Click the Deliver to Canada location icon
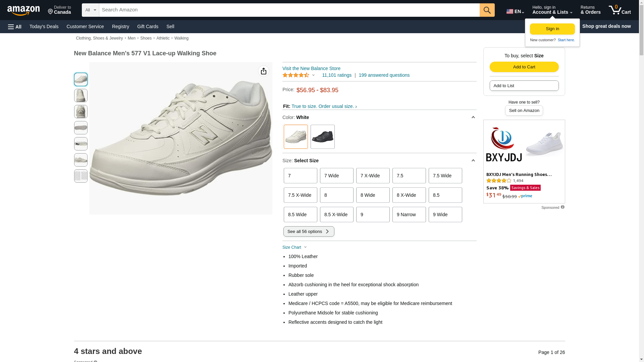This screenshot has width=644, height=362. [x=50, y=12]
